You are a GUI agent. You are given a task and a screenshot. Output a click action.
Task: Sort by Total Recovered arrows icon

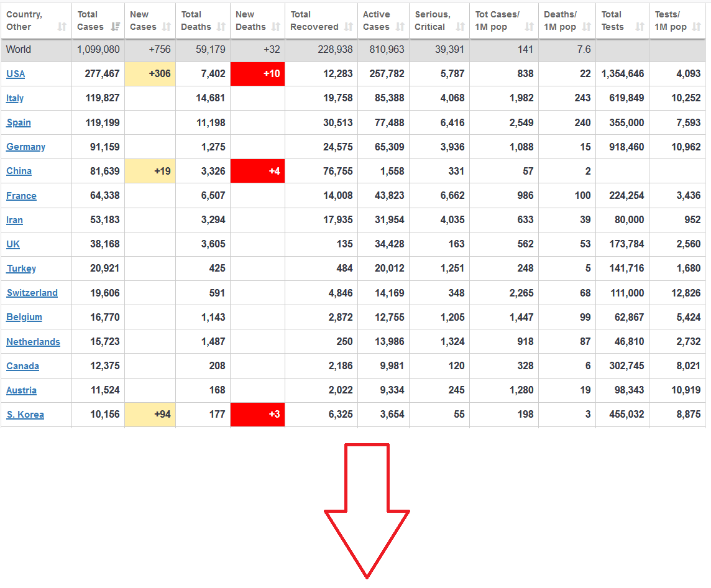pos(348,27)
